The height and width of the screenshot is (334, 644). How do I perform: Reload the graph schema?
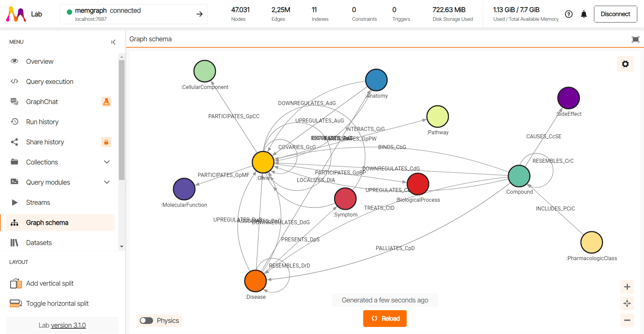pos(384,318)
